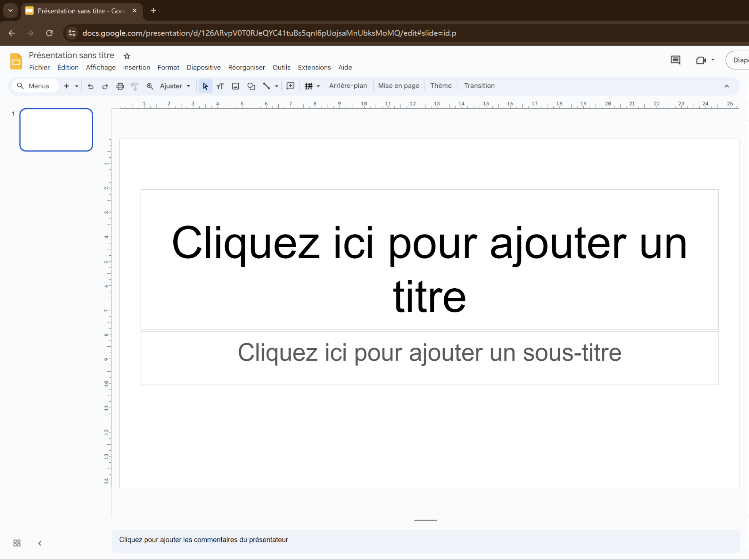Viewport: 749px width, 560px height.
Task: Open the Ajuster zoom dropdown
Action: pyautogui.click(x=175, y=86)
